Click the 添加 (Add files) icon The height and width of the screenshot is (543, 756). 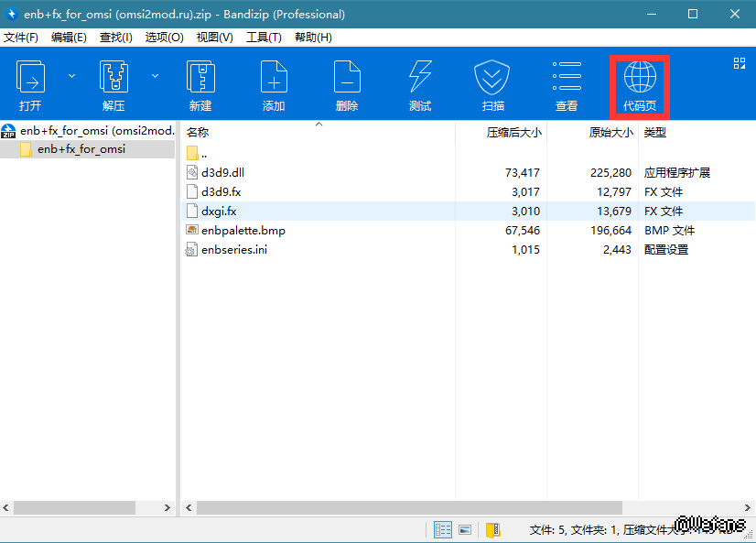274,84
